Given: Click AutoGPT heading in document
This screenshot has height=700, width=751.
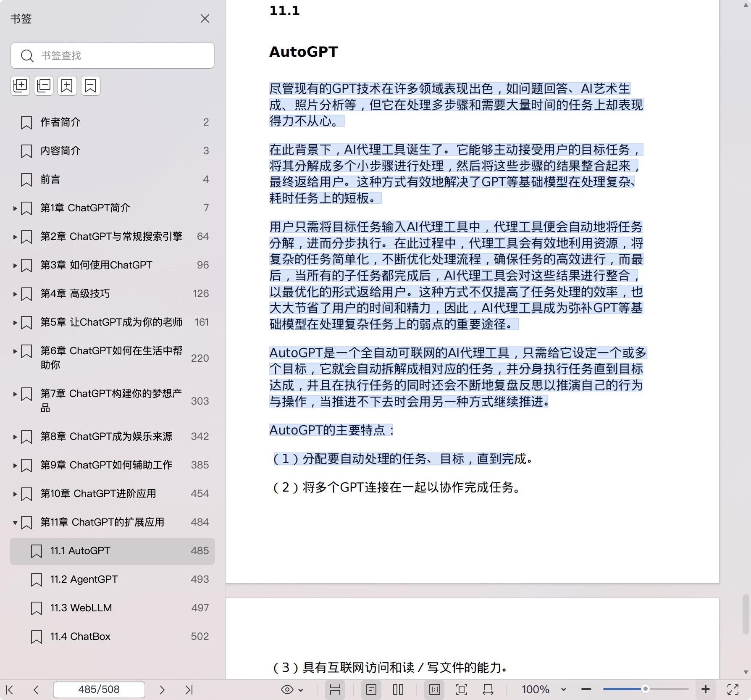Looking at the screenshot, I should tap(304, 52).
